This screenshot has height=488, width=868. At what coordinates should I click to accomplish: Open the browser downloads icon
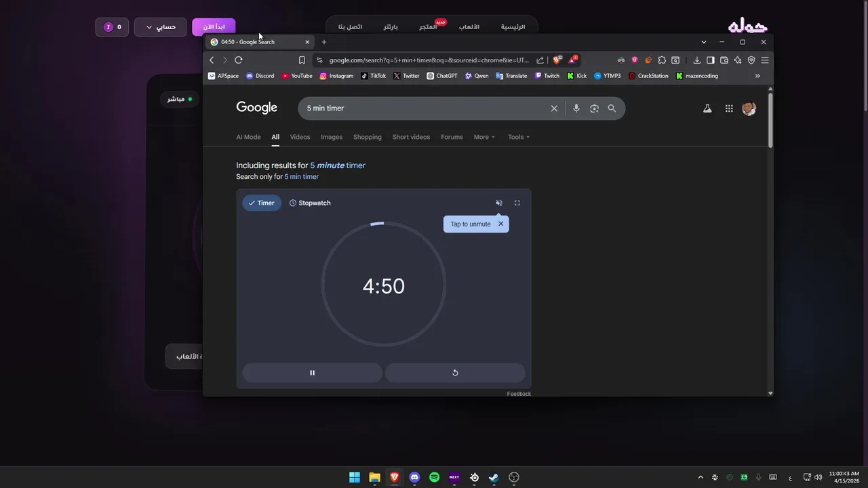(x=696, y=60)
